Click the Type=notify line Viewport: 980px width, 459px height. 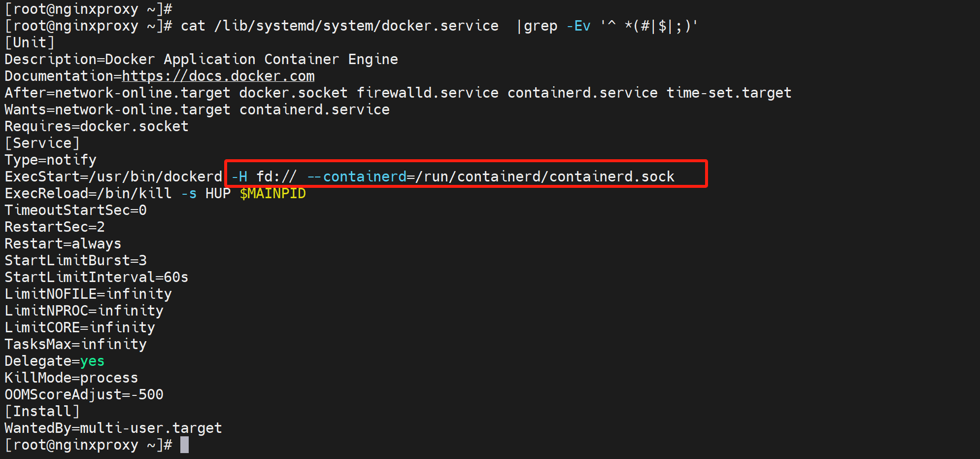pos(50,160)
